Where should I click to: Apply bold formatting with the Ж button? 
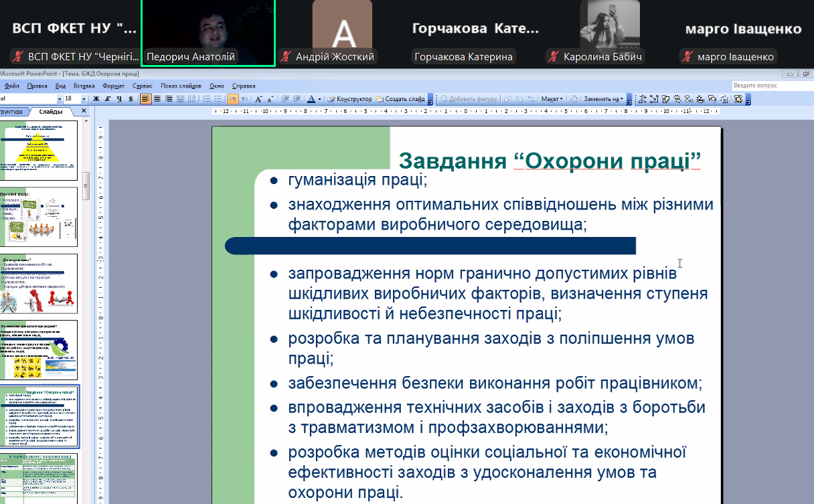[96, 99]
